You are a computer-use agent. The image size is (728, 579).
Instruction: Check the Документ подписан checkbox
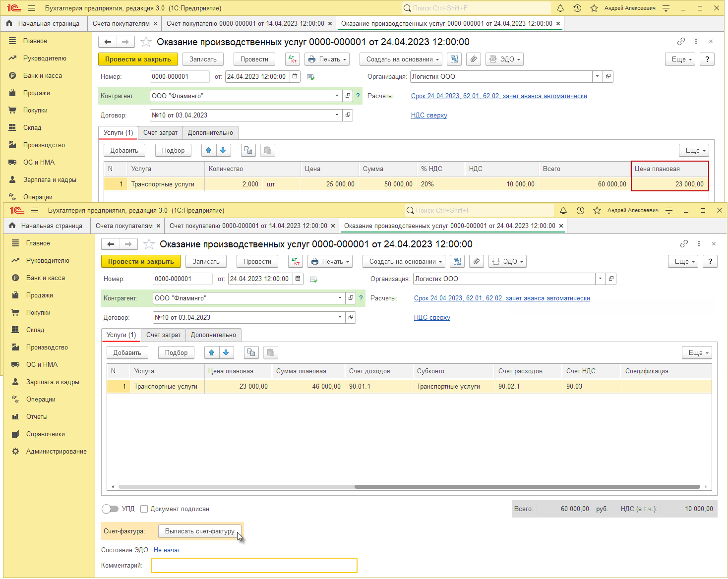(144, 509)
